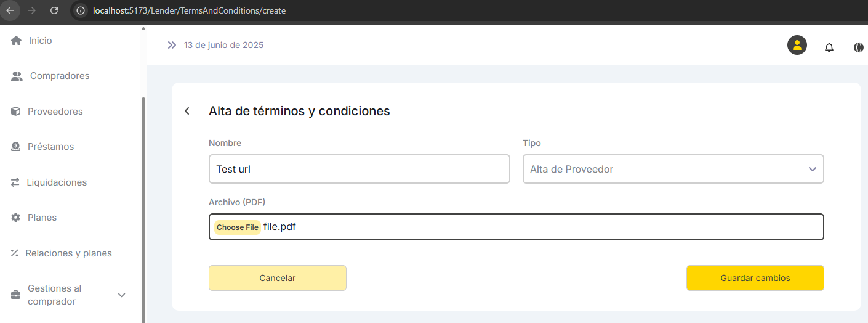Go back using the left chevron arrow
868x323 pixels.
(187, 111)
